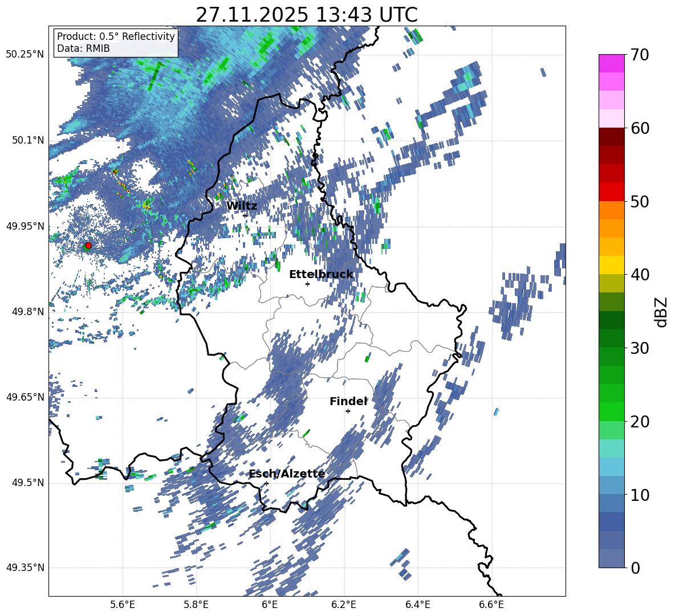The height and width of the screenshot is (616, 675).
Task: Click the 70 value on colorbar
Action: click(x=640, y=55)
